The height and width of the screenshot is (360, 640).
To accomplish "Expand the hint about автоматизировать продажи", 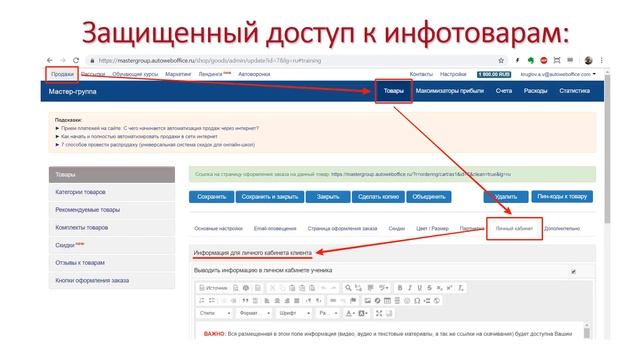I will tap(139, 136).
